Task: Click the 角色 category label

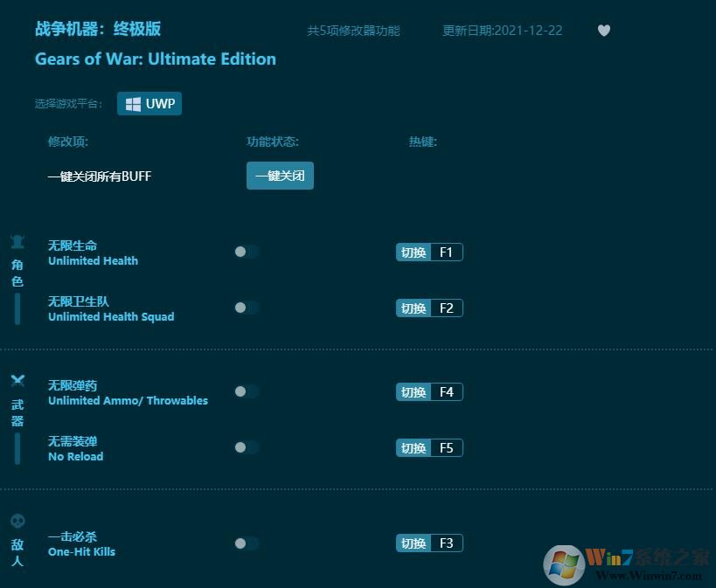Action: pyautogui.click(x=17, y=273)
